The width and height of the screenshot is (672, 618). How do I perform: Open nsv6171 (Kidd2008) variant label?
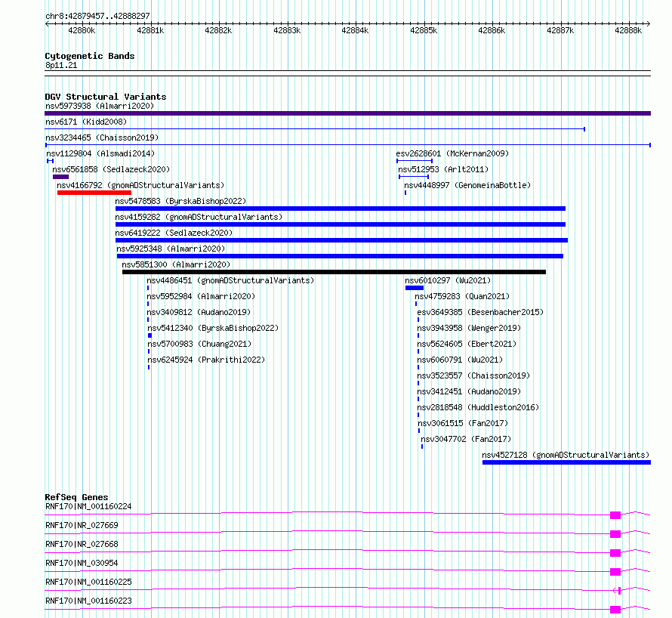86,122
